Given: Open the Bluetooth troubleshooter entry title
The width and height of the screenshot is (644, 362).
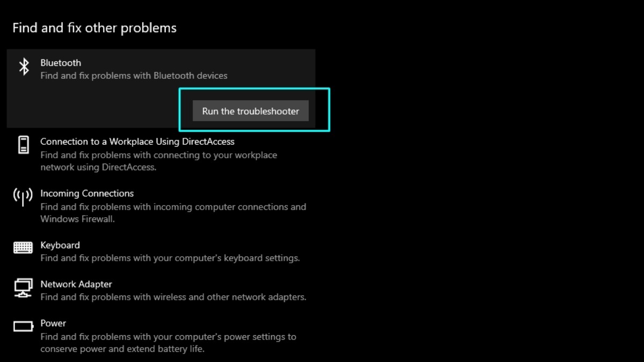Looking at the screenshot, I should click(x=61, y=63).
